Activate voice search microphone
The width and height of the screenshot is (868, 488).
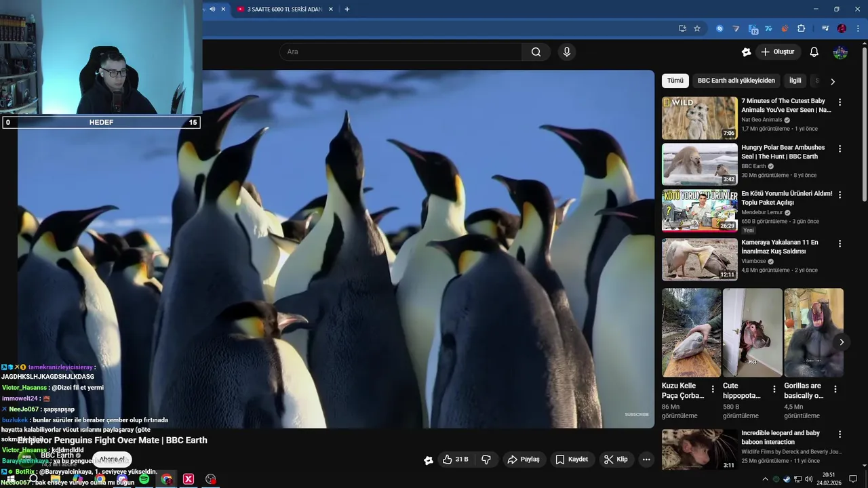(x=567, y=52)
